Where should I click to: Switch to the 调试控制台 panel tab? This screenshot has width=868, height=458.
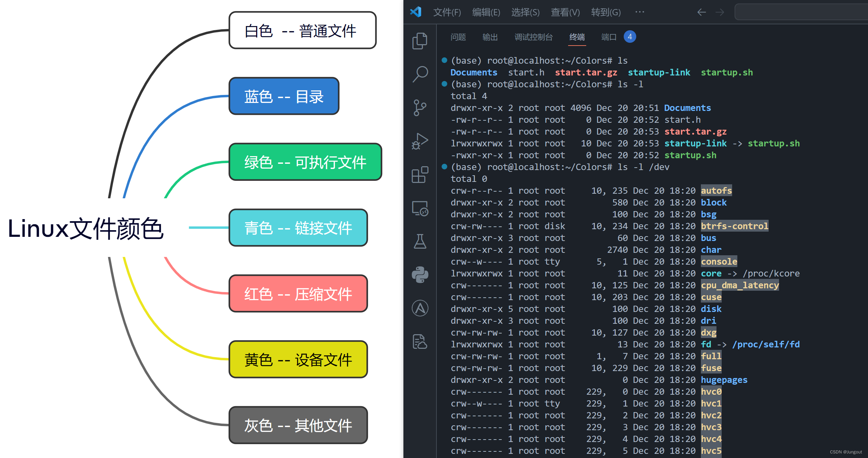(x=533, y=37)
